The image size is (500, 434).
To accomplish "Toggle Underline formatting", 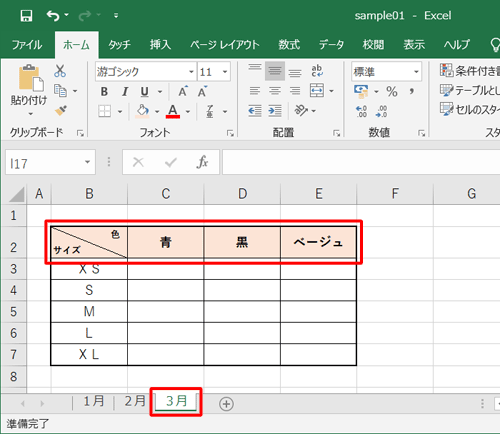I will point(144,91).
